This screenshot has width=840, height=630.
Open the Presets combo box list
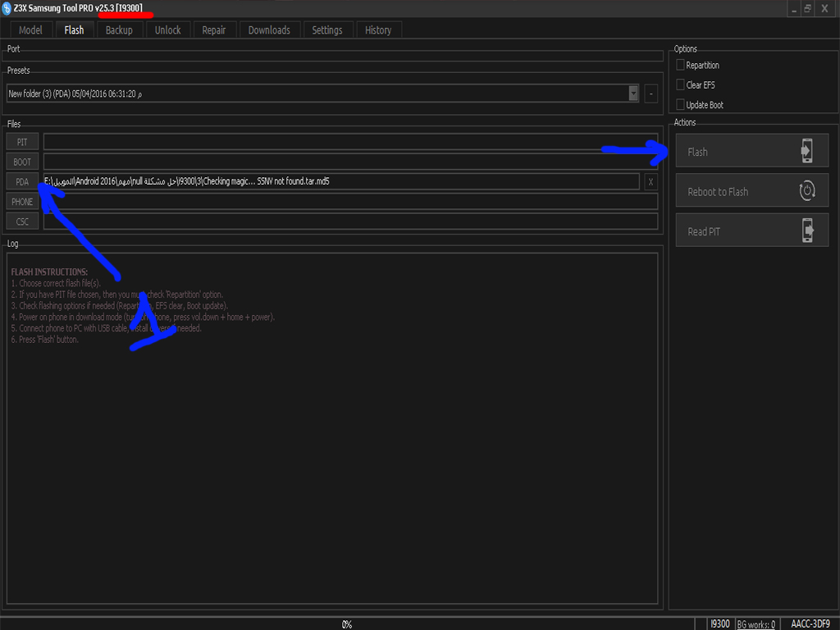click(x=322, y=94)
